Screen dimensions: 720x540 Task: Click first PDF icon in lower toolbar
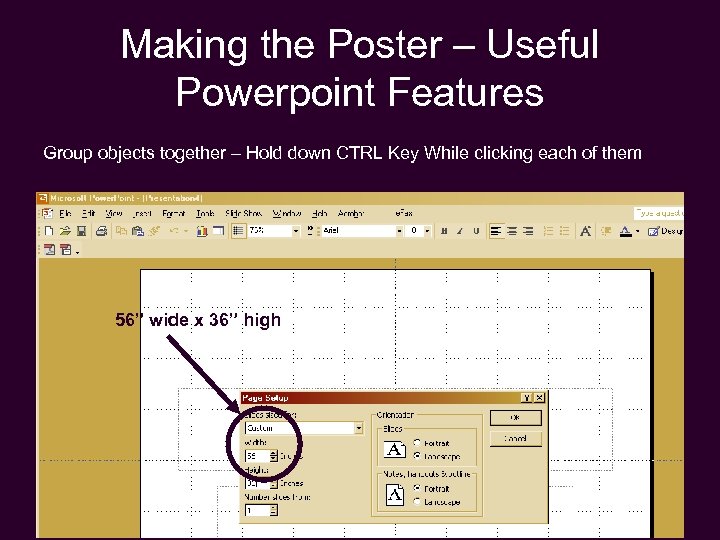pyautogui.click(x=50, y=250)
